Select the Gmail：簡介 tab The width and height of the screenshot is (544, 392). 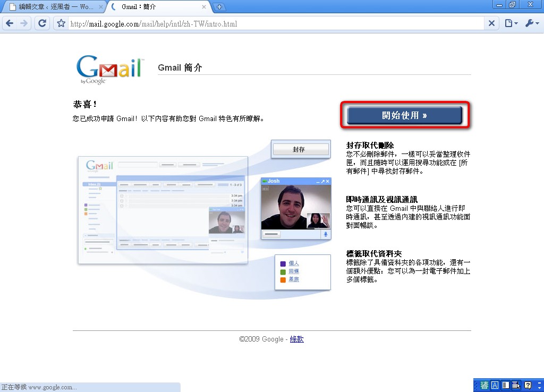pyautogui.click(x=159, y=6)
